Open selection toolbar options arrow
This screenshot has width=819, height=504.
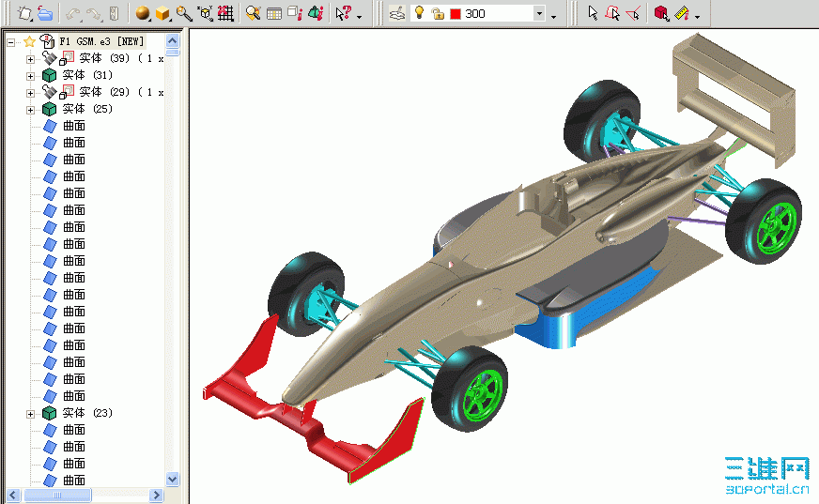[x=698, y=17]
